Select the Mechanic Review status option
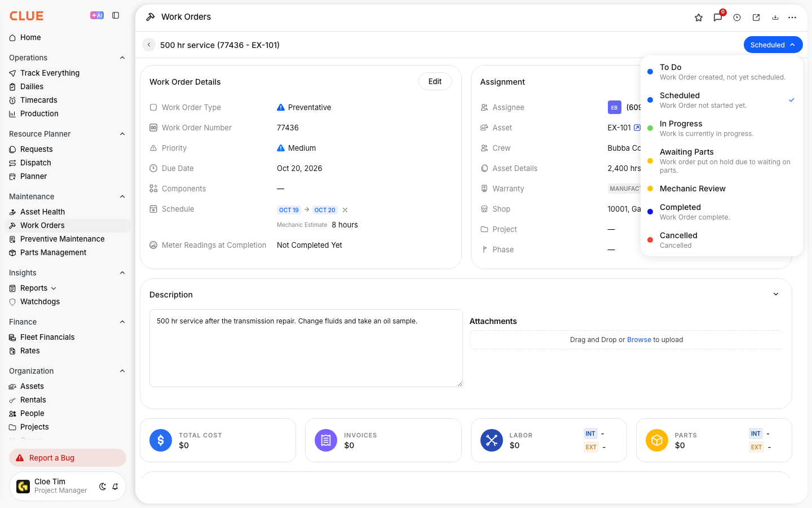Viewport: 812px width, 508px height. click(x=722, y=189)
